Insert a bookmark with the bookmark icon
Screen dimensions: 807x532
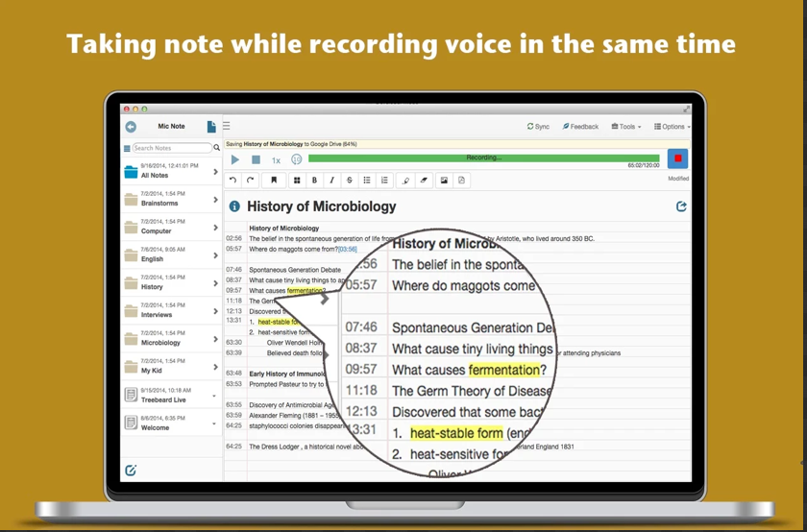(x=274, y=181)
